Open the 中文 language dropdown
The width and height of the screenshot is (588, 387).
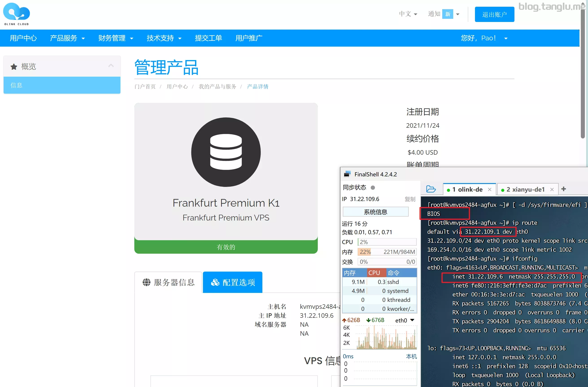click(408, 14)
